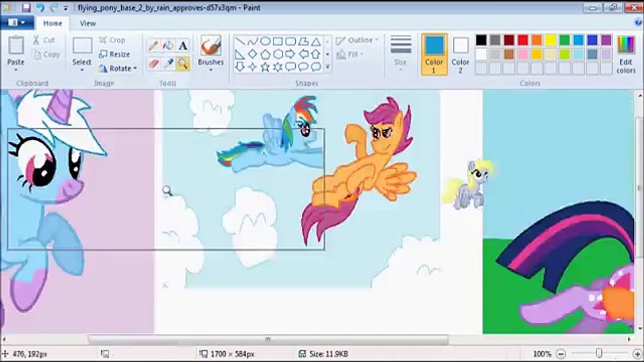
Task: Switch to the View ribbon tab
Action: point(88,23)
